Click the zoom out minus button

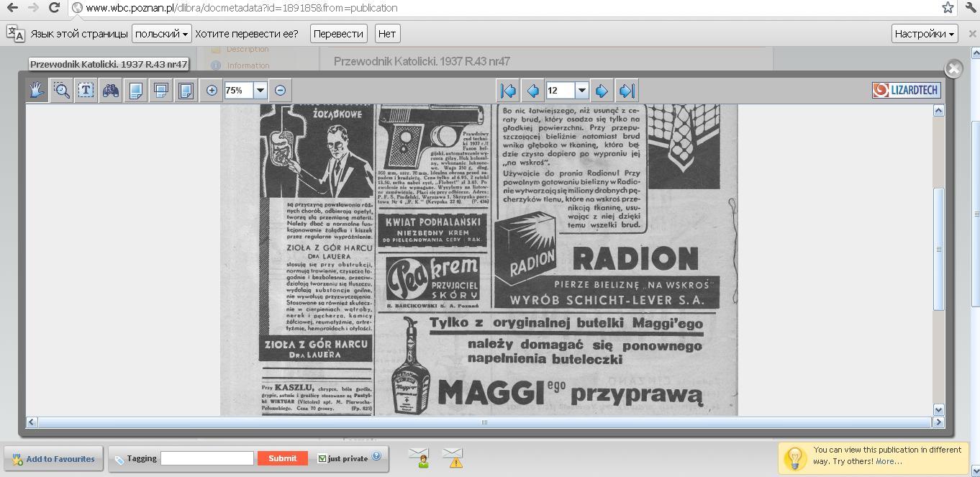pos(281,91)
